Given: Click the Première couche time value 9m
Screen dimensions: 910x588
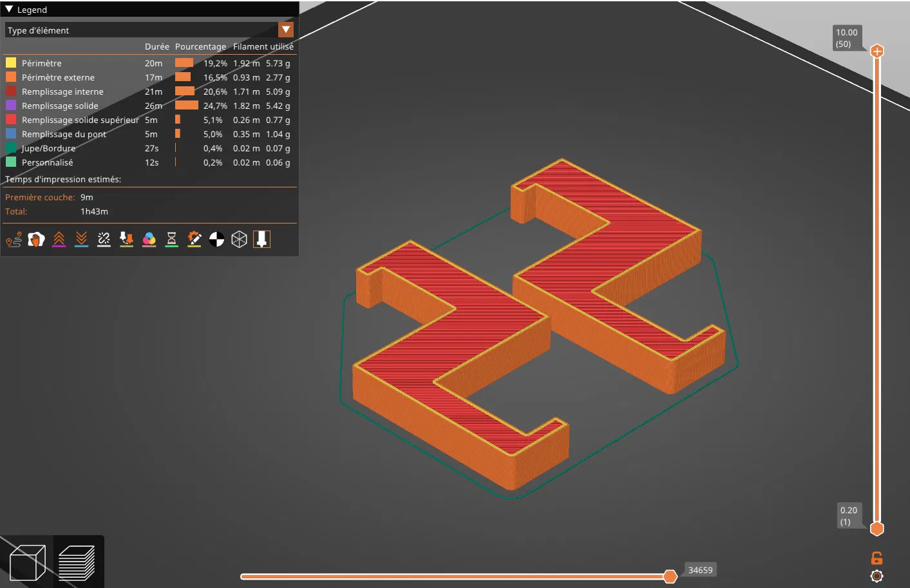Looking at the screenshot, I should pos(87,197).
